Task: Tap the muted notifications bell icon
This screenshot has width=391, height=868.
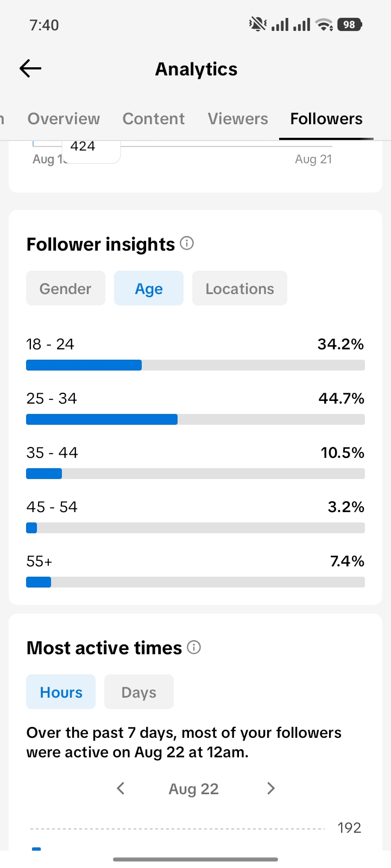Action: pyautogui.click(x=257, y=24)
